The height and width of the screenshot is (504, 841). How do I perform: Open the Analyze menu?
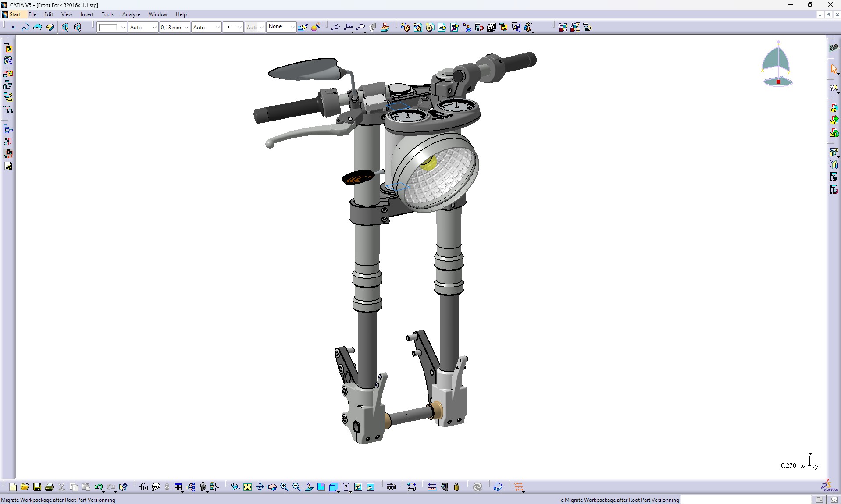131,14
